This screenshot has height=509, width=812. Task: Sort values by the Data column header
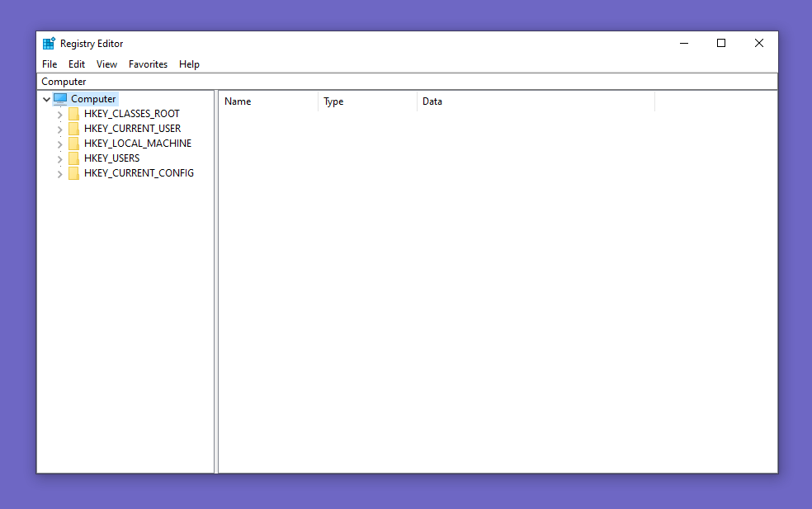[x=536, y=101]
